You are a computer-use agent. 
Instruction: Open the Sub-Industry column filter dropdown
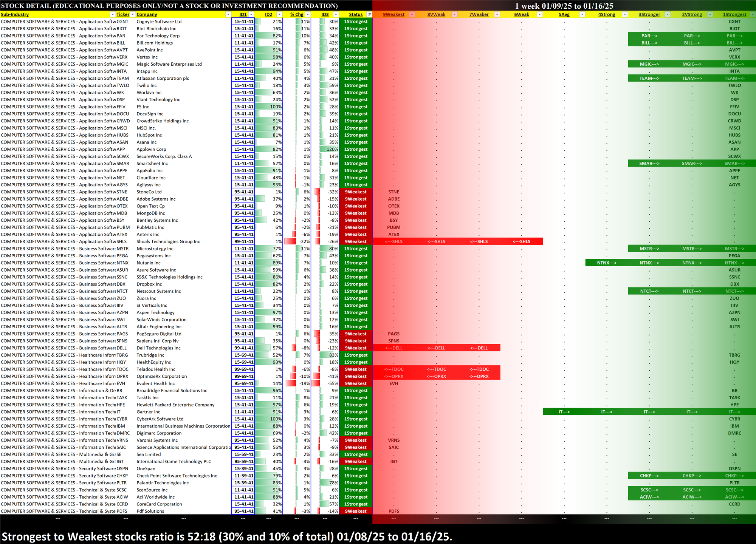[112, 14]
